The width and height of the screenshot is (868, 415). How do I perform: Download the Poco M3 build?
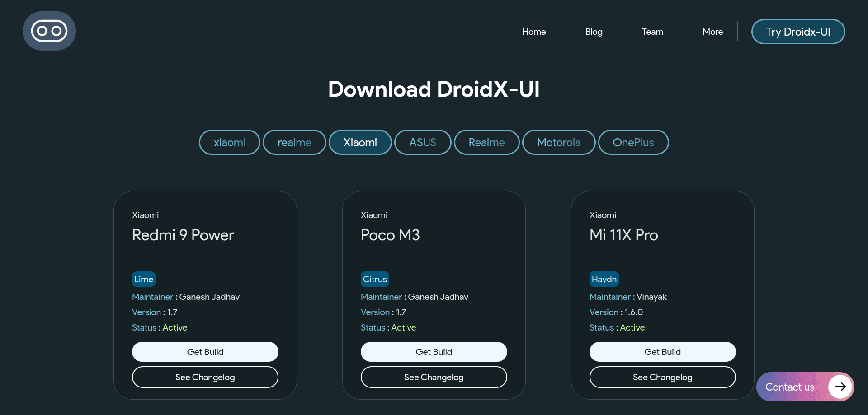[434, 352]
